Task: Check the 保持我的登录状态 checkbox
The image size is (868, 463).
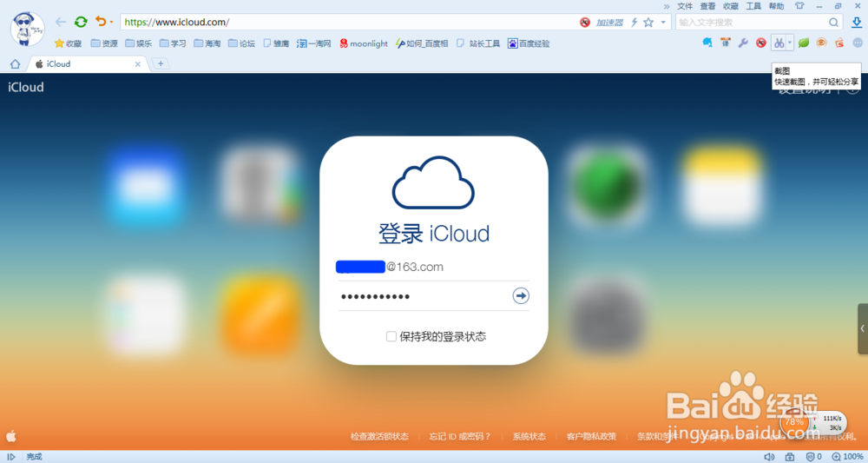Action: click(x=391, y=336)
